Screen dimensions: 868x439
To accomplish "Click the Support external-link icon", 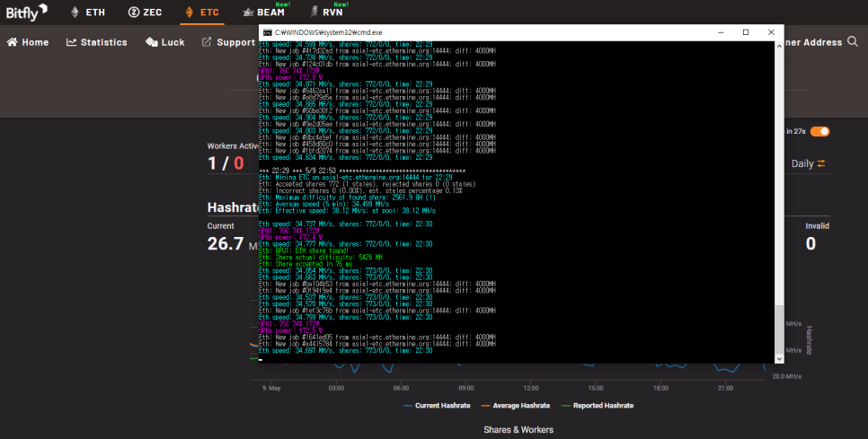I will [x=207, y=42].
